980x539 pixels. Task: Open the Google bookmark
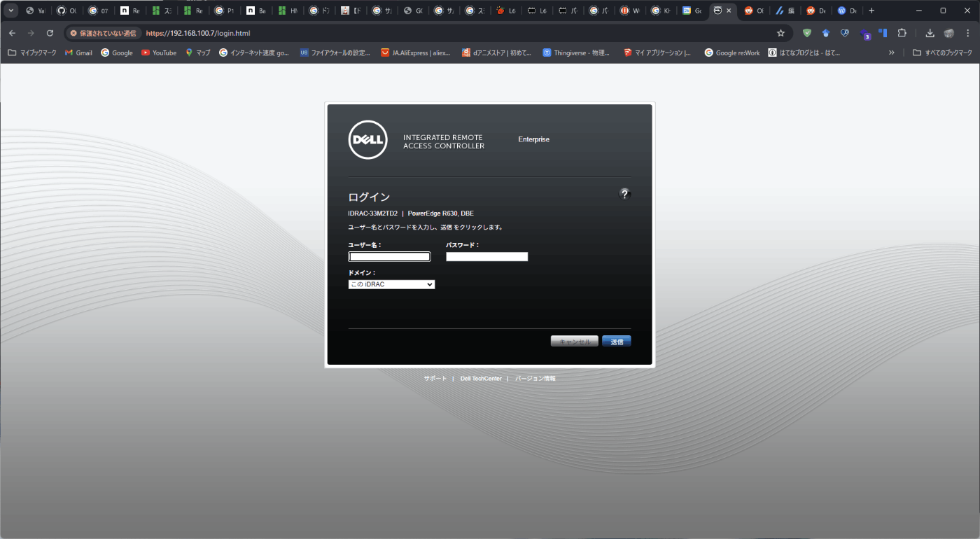pyautogui.click(x=116, y=52)
